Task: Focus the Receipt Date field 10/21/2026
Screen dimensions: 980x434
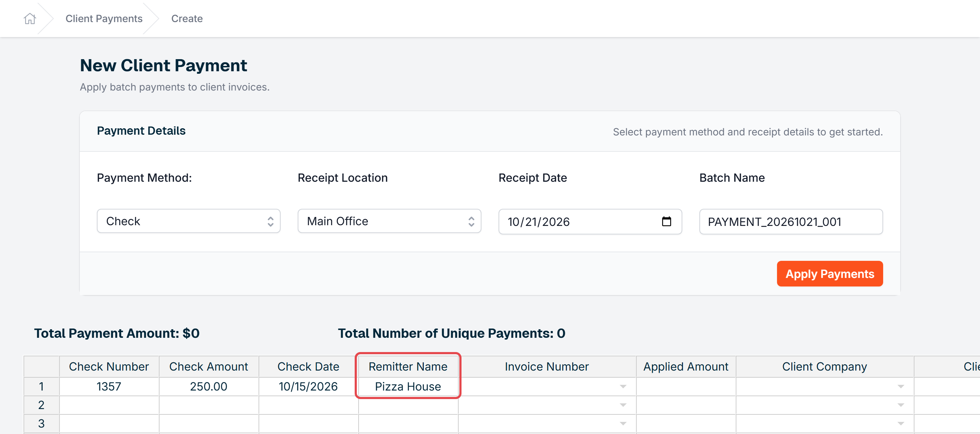Action: click(x=590, y=222)
